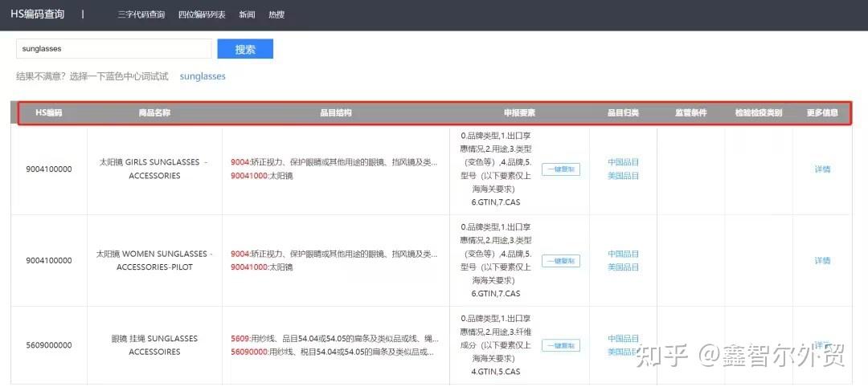868x391 pixels.
Task: Open the 热搜 navigation item
Action: coord(276,15)
